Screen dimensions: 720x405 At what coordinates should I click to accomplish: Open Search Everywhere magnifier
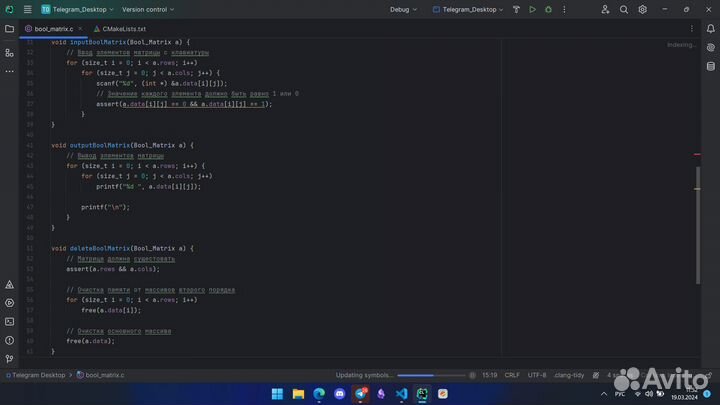[624, 9]
